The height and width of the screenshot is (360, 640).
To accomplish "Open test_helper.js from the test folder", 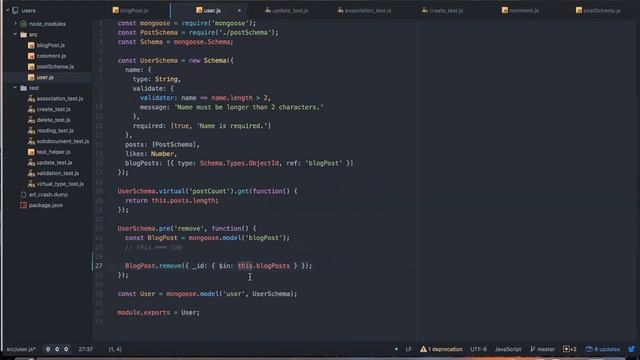I will coord(53,152).
